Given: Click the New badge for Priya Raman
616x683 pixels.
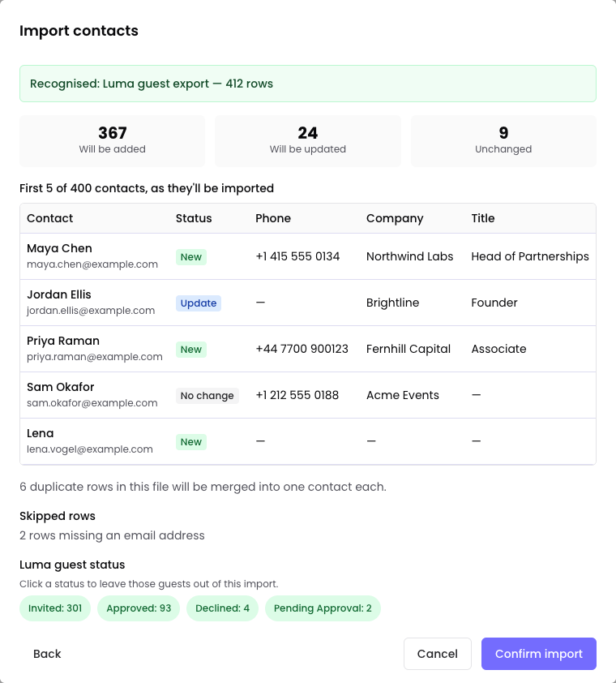Looking at the screenshot, I should point(191,350).
